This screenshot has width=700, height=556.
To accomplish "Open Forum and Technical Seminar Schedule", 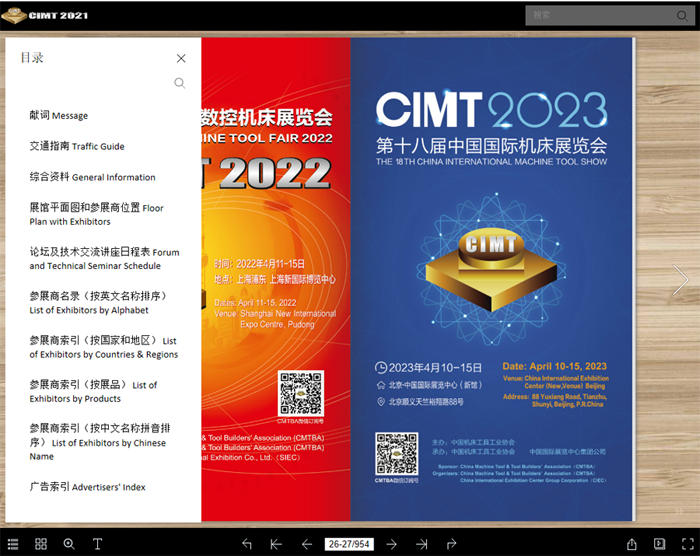I will coord(104,259).
